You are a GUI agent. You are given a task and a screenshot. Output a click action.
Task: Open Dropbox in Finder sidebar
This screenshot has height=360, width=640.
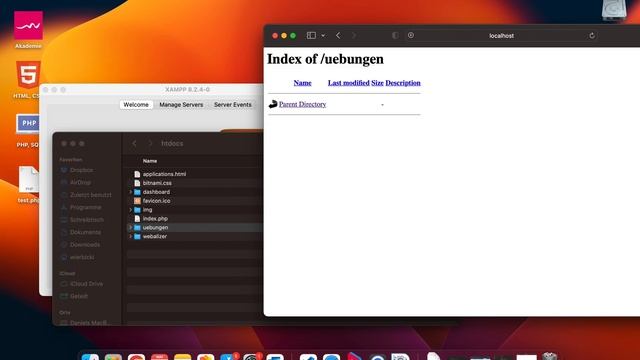pos(81,170)
